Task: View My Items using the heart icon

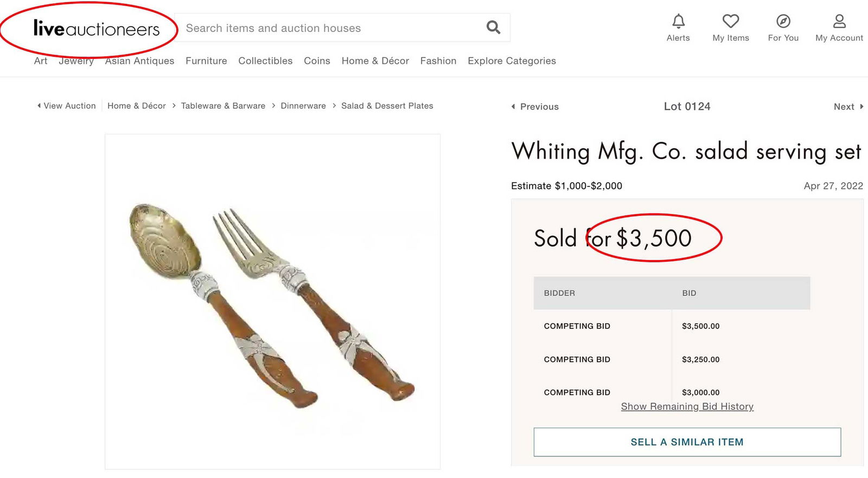Action: click(x=730, y=22)
